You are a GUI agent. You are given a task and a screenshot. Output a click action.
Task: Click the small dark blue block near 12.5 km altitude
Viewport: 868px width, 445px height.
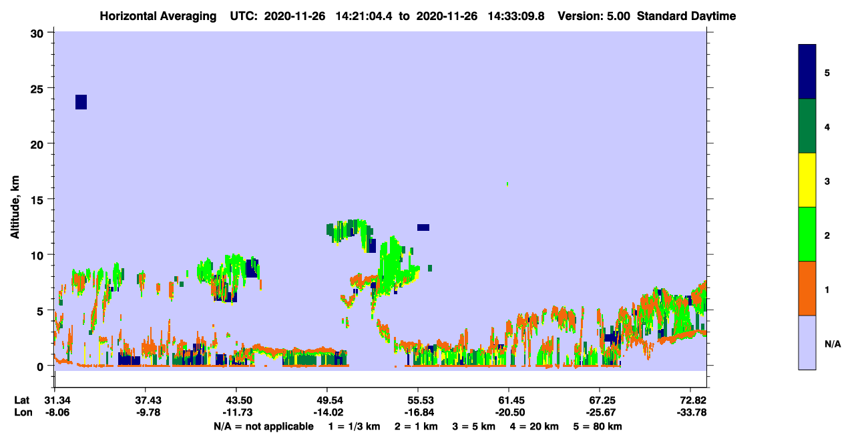[x=423, y=228]
